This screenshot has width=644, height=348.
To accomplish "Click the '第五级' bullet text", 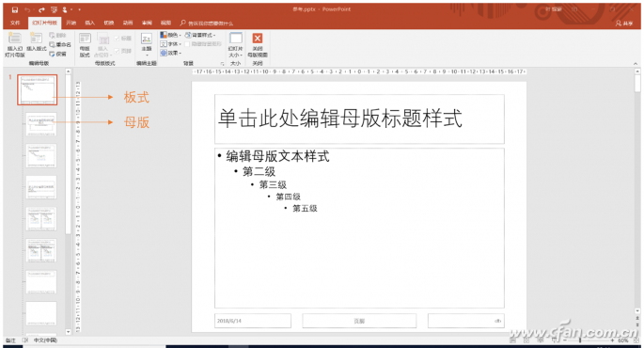I will coord(305,208).
